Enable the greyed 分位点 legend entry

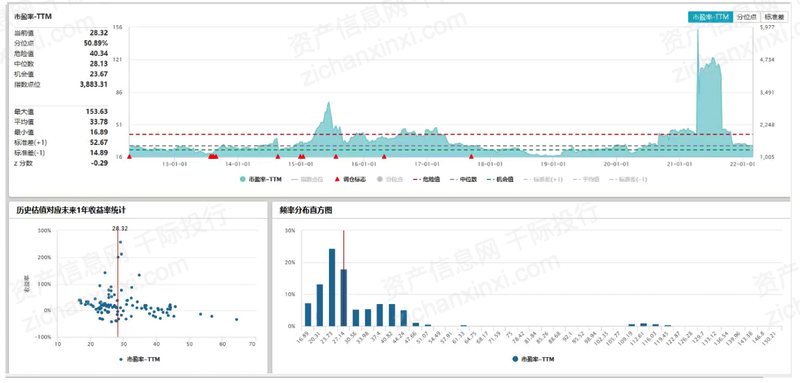(391, 180)
